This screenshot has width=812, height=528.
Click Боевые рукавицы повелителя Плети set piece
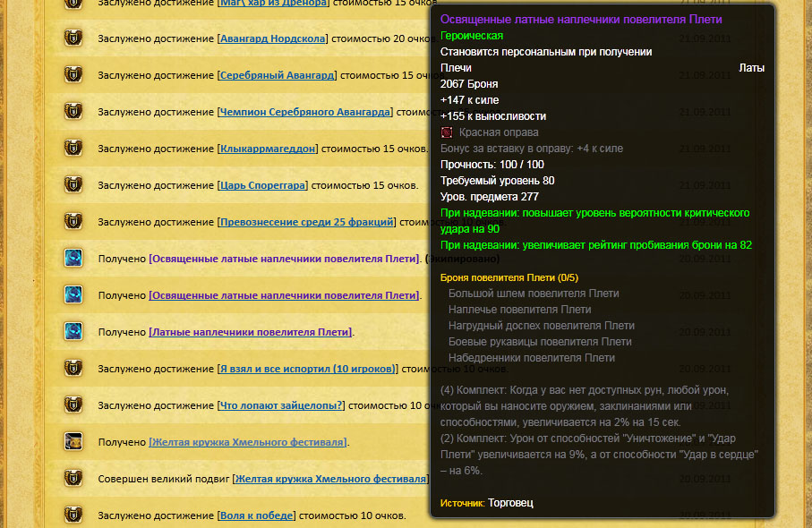540,342
